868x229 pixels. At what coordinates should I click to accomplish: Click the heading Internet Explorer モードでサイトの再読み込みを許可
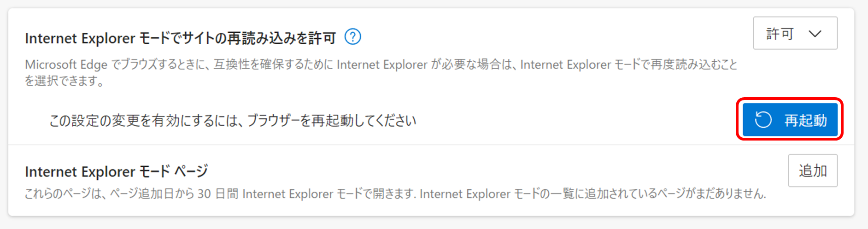[x=180, y=38]
